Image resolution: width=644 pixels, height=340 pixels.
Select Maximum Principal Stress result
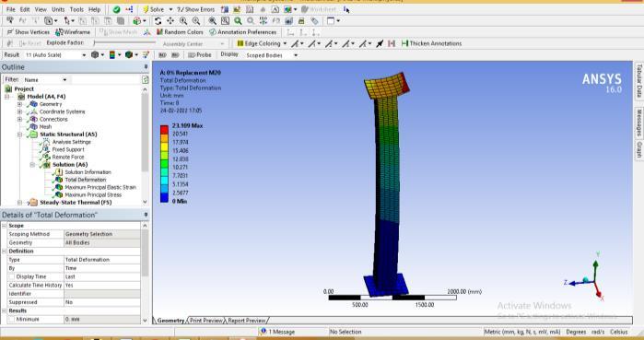93,194
